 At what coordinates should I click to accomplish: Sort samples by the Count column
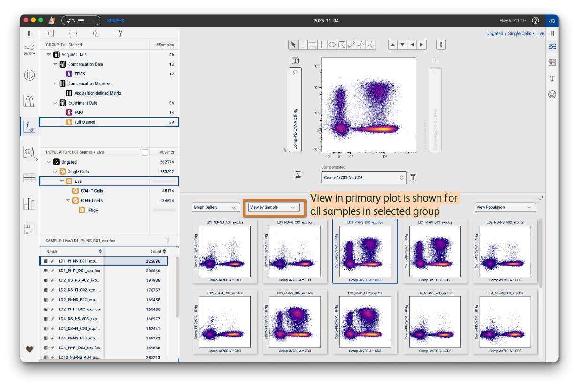coord(158,252)
